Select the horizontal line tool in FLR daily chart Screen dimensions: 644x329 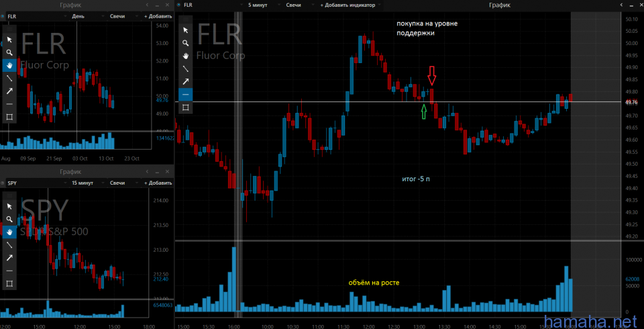(9, 104)
